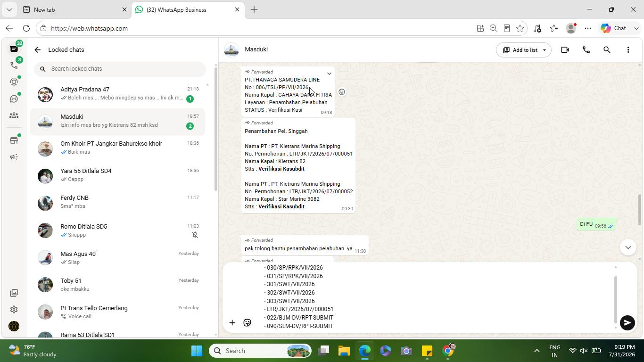Open WhatsApp settings gear
The width and height of the screenshot is (644, 362).
tap(14, 309)
